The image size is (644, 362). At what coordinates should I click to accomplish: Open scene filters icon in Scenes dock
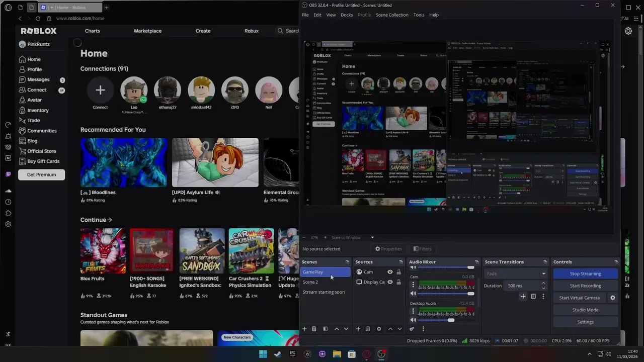pos(325,329)
